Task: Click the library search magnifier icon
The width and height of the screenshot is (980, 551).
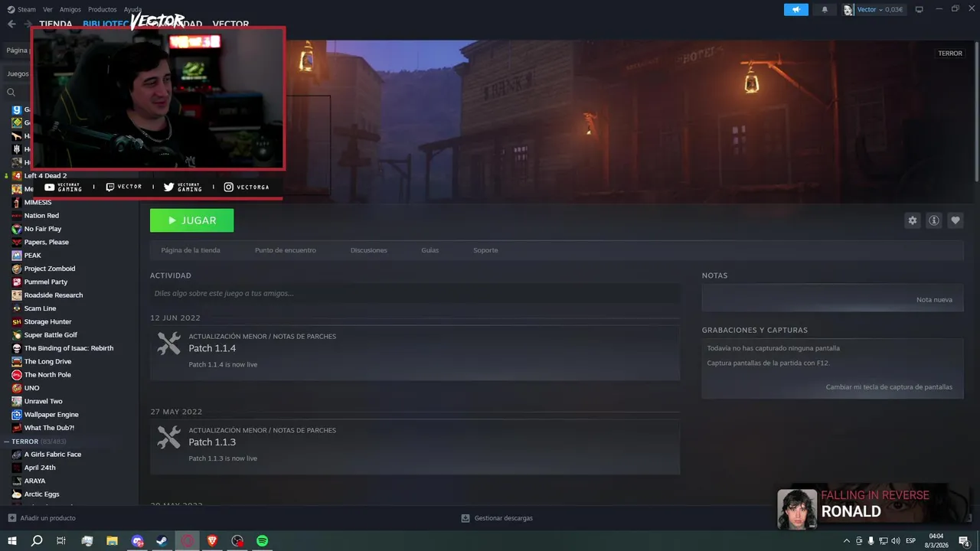Action: [x=11, y=92]
